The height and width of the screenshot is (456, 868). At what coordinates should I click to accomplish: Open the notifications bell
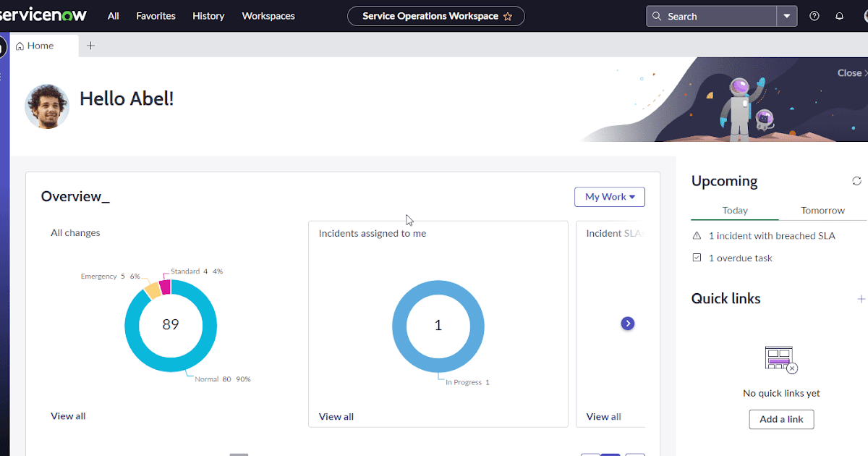pyautogui.click(x=839, y=15)
